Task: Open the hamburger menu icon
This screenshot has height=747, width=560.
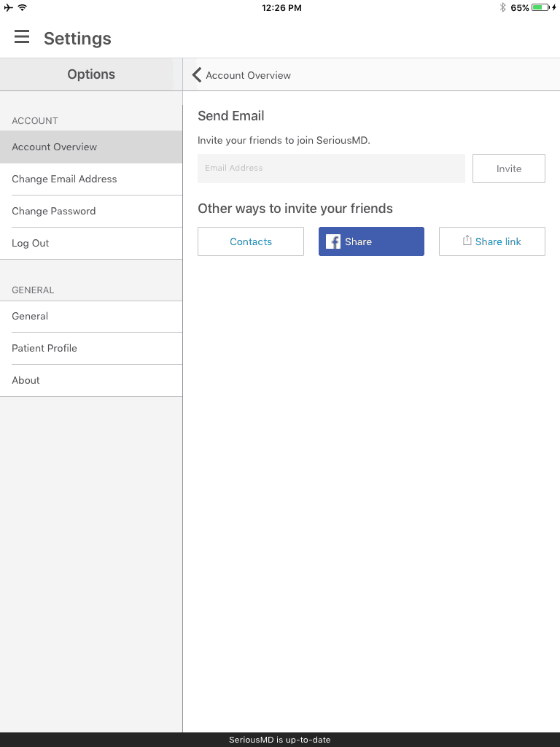Action: pos(21,36)
